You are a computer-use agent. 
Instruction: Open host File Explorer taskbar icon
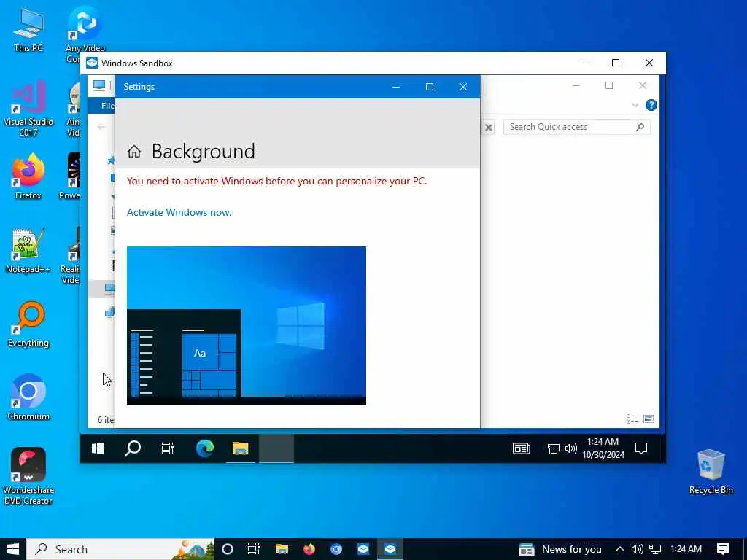[282, 549]
